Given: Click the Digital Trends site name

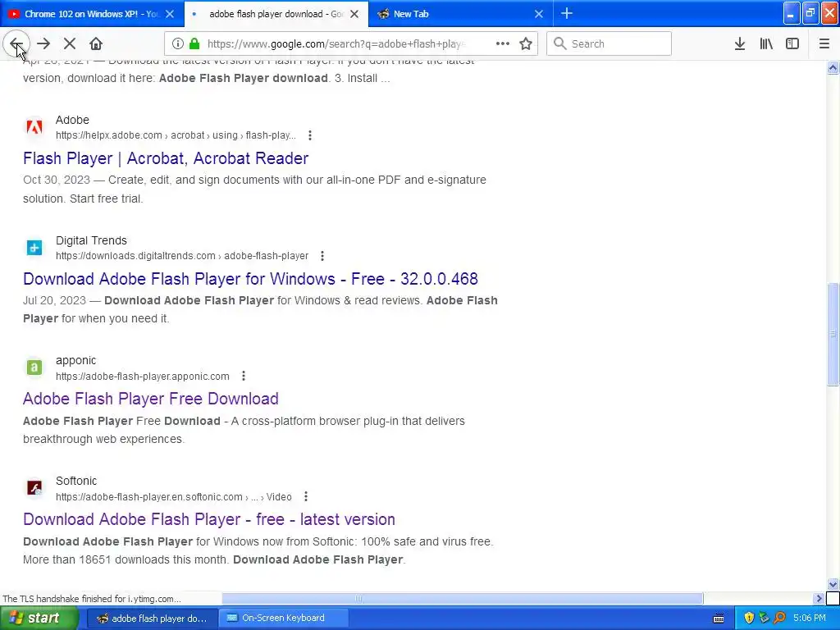Looking at the screenshot, I should (x=91, y=240).
